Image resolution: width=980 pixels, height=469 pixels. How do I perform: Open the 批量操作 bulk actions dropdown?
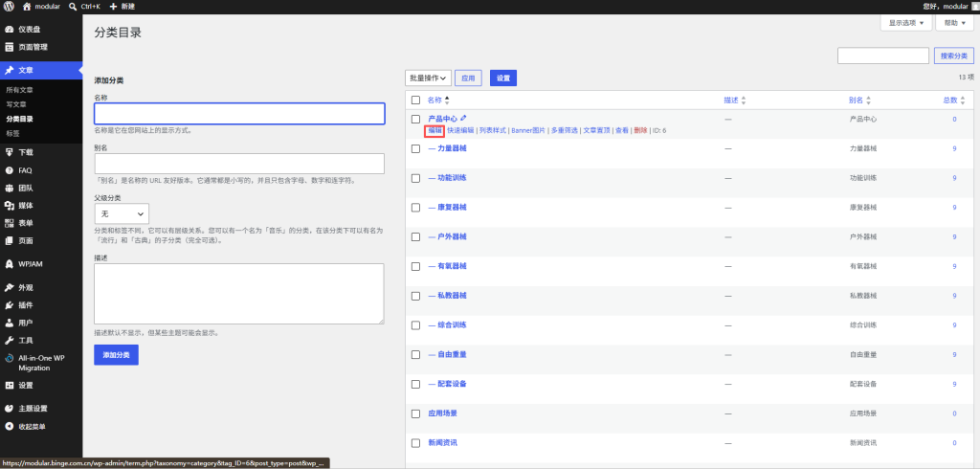click(428, 78)
